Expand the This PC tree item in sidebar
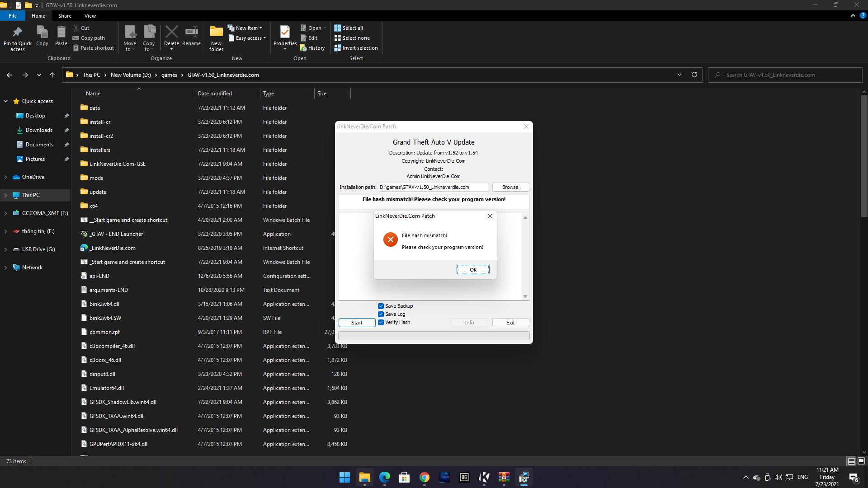Viewport: 868px width, 488px height. pos(6,195)
